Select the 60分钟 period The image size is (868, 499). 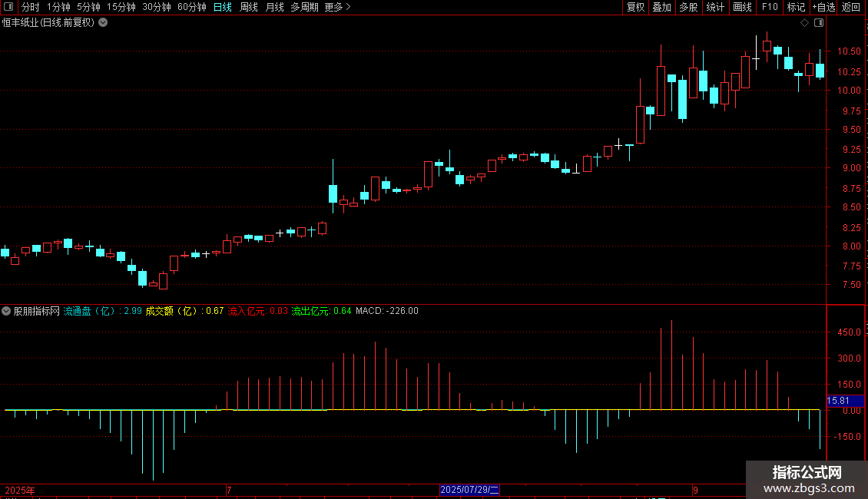[x=191, y=7]
